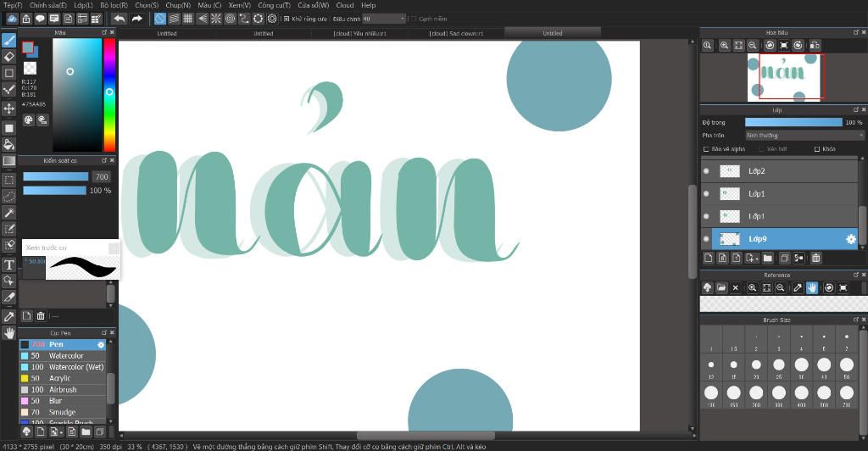Click the rainbow hue slider strip
Image resolution: width=868 pixels, height=451 pixels.
(x=109, y=95)
